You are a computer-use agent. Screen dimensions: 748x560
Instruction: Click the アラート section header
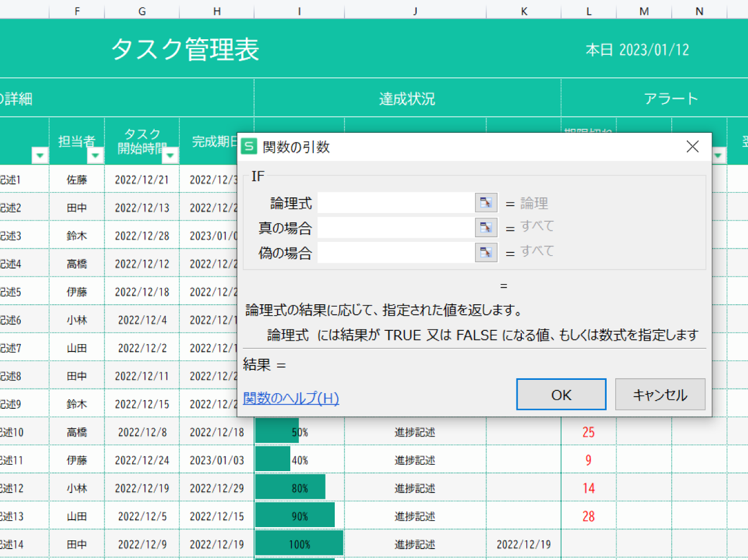click(671, 99)
